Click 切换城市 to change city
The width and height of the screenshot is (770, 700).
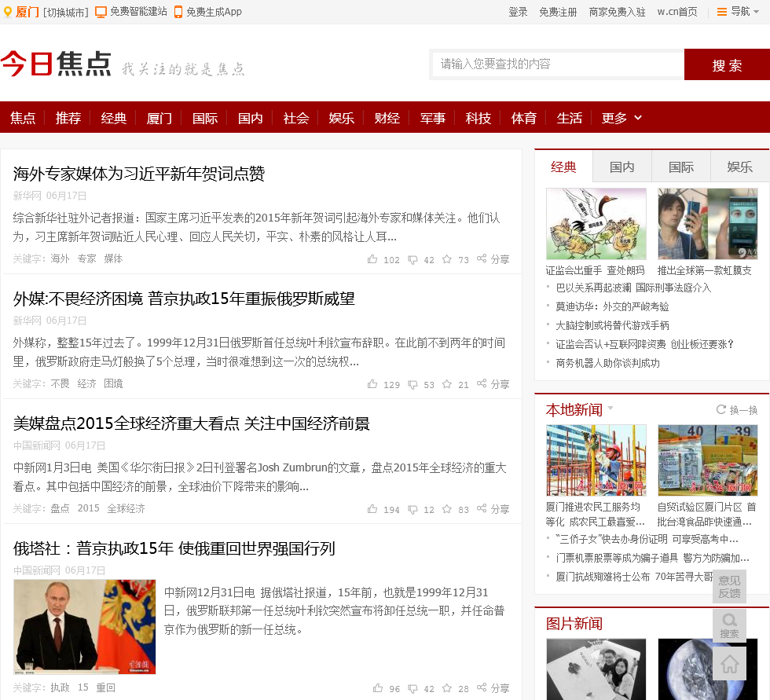click(66, 13)
